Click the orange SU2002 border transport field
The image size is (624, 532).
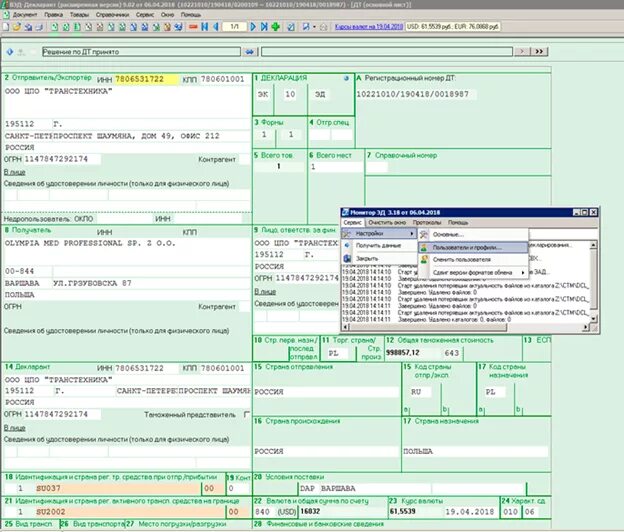click(x=130, y=512)
